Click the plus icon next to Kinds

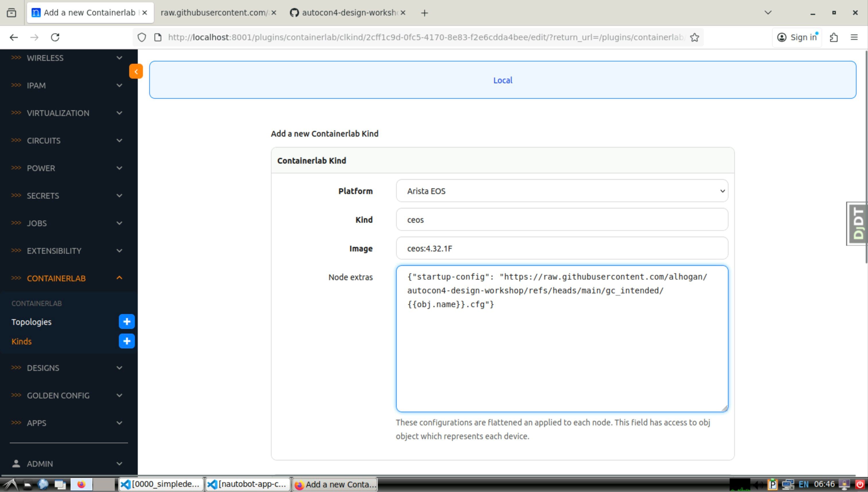pyautogui.click(x=127, y=341)
